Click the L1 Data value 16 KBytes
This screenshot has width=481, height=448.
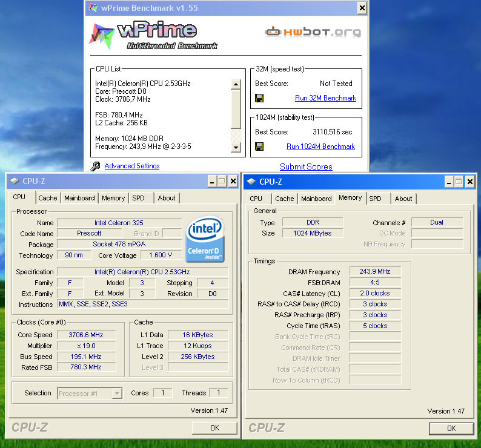[198, 335]
